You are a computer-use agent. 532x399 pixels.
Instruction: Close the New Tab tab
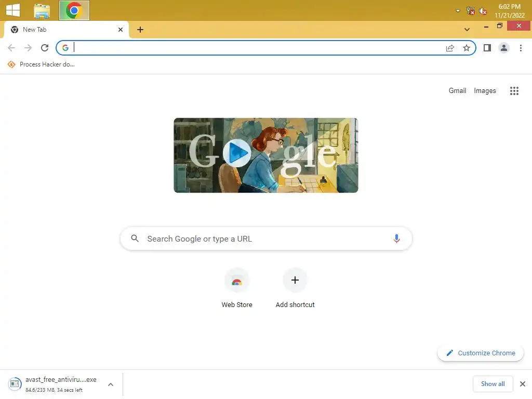coord(121,30)
